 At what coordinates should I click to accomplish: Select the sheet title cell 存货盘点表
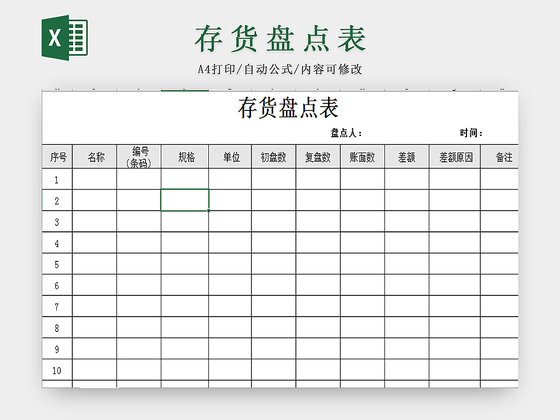coord(288,108)
